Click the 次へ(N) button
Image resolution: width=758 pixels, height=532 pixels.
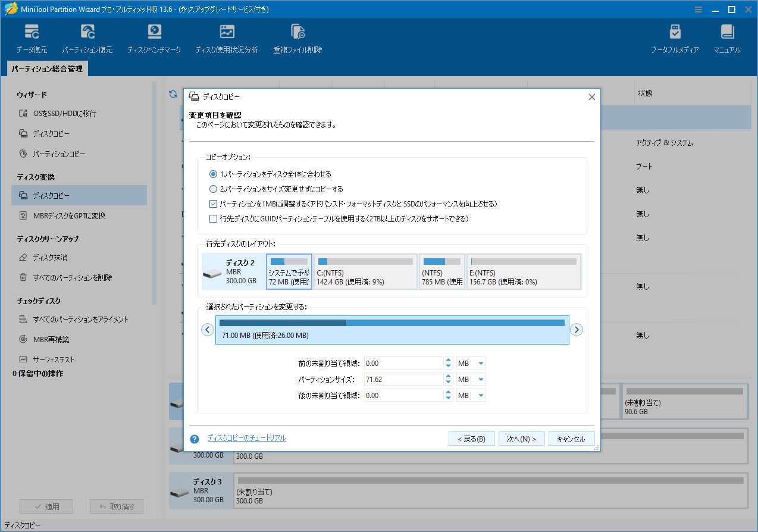521,439
